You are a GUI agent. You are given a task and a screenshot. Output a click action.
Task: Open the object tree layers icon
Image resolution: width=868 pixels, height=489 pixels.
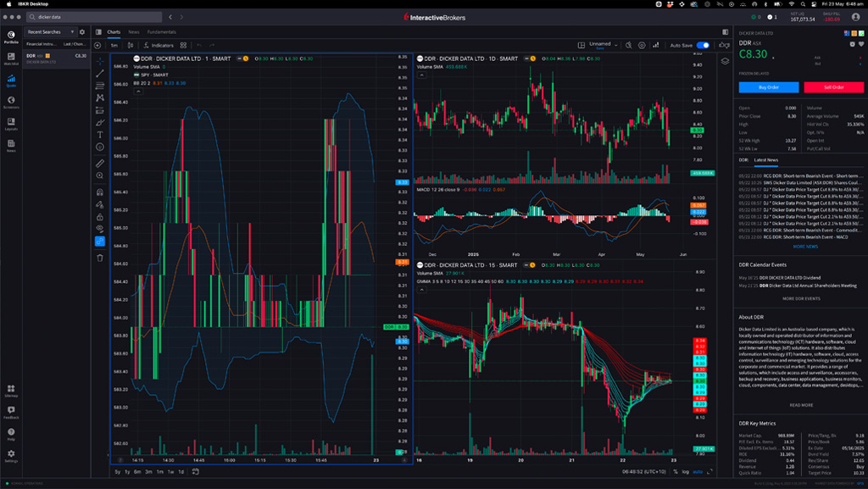pos(725,61)
